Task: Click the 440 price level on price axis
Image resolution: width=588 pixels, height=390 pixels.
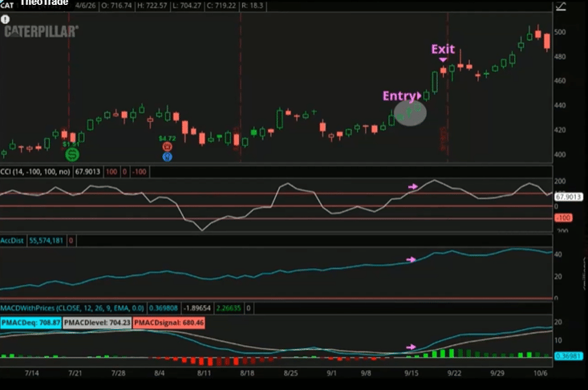Action: pyautogui.click(x=560, y=105)
